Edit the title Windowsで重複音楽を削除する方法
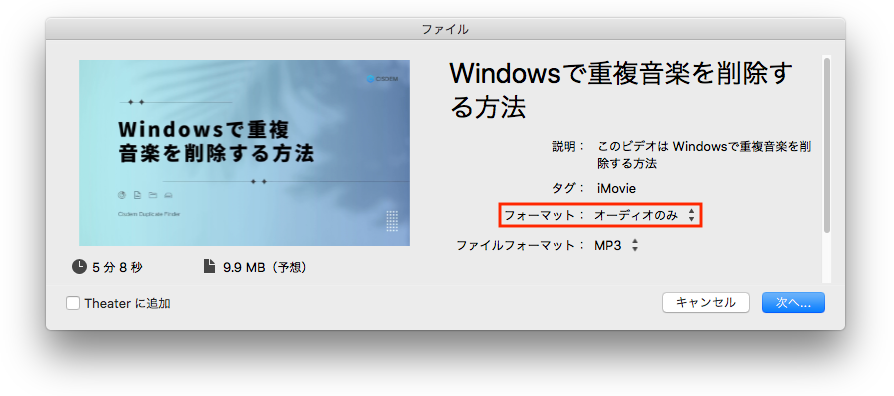 (620, 90)
